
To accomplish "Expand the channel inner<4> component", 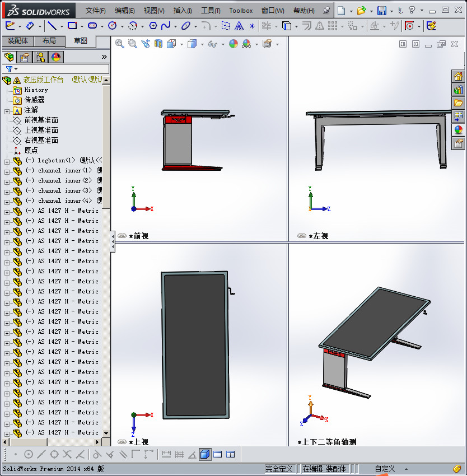I will [x=7, y=202].
